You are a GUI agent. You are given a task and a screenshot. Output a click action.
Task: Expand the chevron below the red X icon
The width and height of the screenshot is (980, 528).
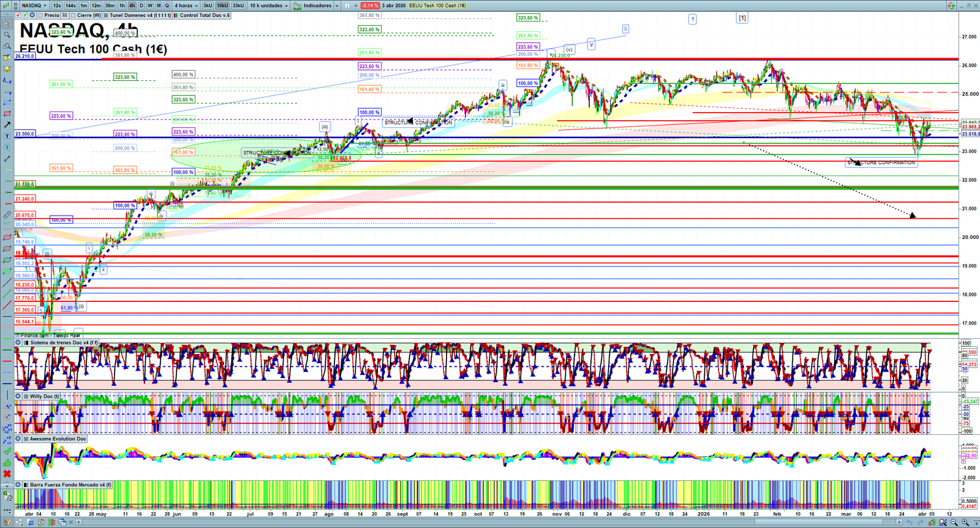click(7, 485)
